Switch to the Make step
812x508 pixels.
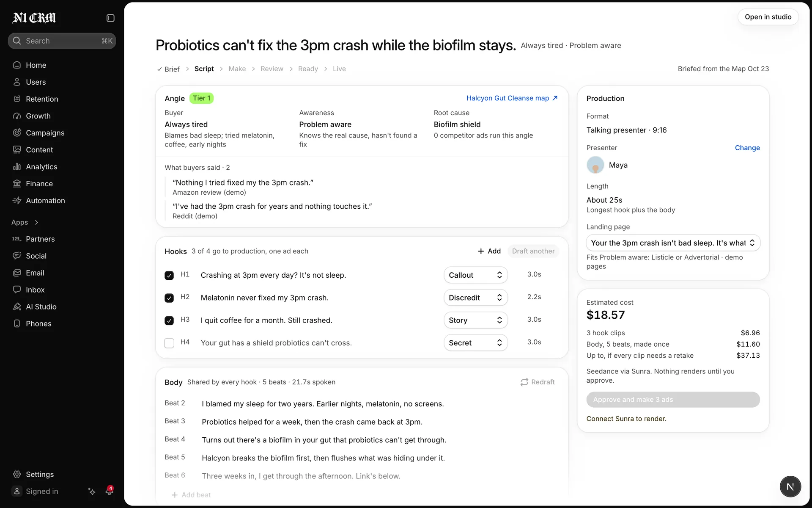pyautogui.click(x=237, y=69)
